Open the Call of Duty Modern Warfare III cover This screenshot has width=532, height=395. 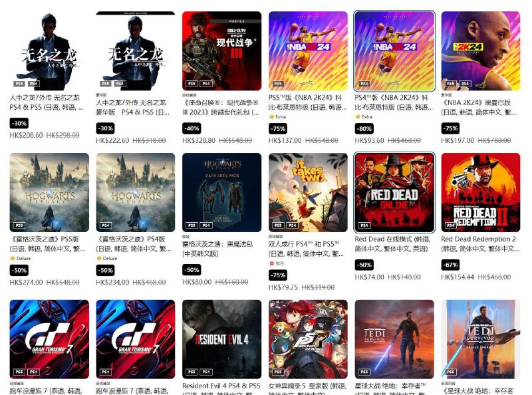tap(222, 51)
